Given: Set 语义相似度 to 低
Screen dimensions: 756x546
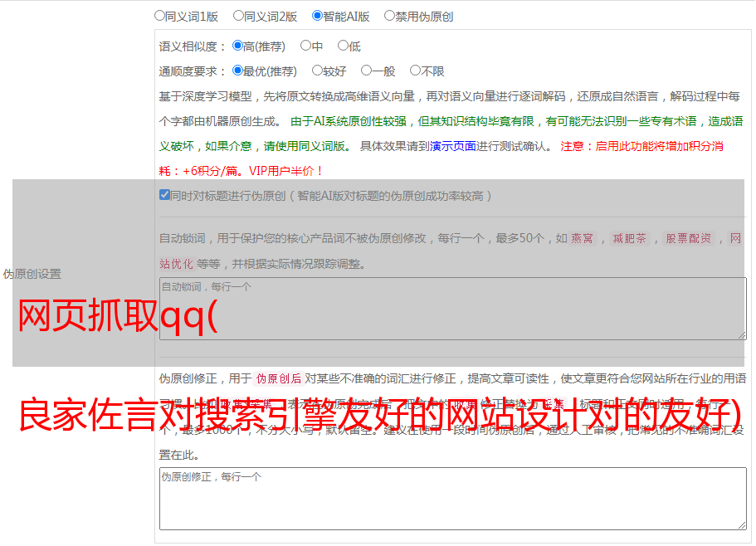Looking at the screenshot, I should 343,46.
